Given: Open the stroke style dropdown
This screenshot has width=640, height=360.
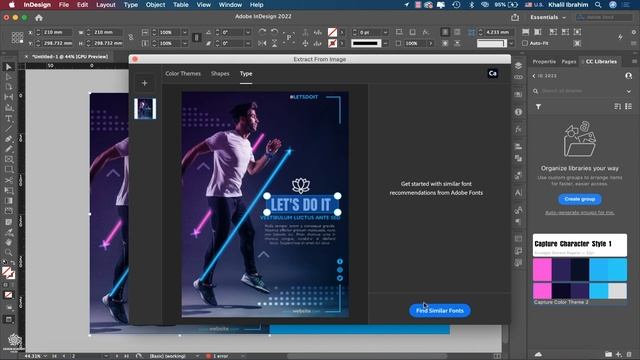Looking at the screenshot, I should coord(385,43).
